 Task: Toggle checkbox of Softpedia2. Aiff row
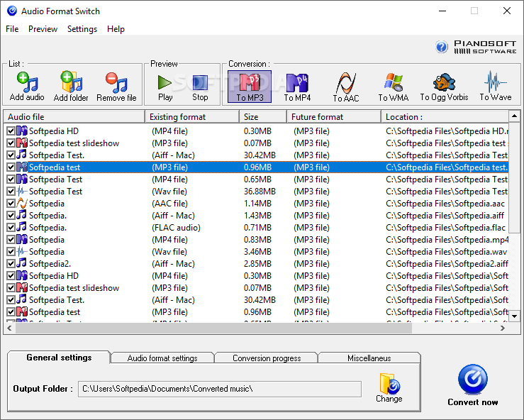click(11, 263)
